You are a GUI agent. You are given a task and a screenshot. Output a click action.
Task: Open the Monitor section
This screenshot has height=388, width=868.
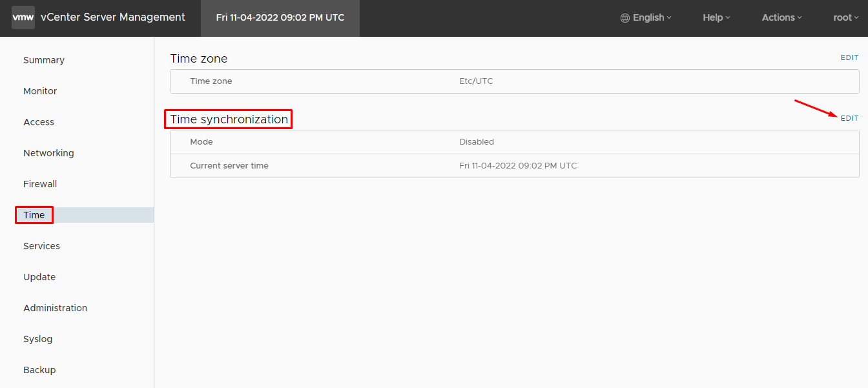click(x=40, y=91)
